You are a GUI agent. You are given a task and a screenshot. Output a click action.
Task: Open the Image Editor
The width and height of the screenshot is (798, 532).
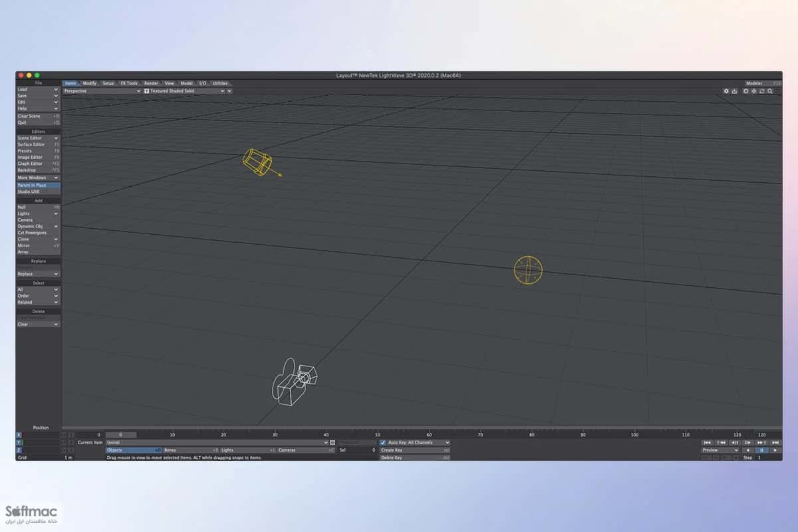pyautogui.click(x=38, y=157)
